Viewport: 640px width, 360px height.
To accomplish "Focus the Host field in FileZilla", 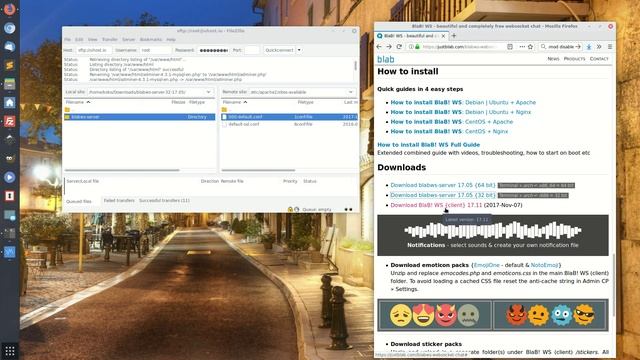I will coord(93,50).
